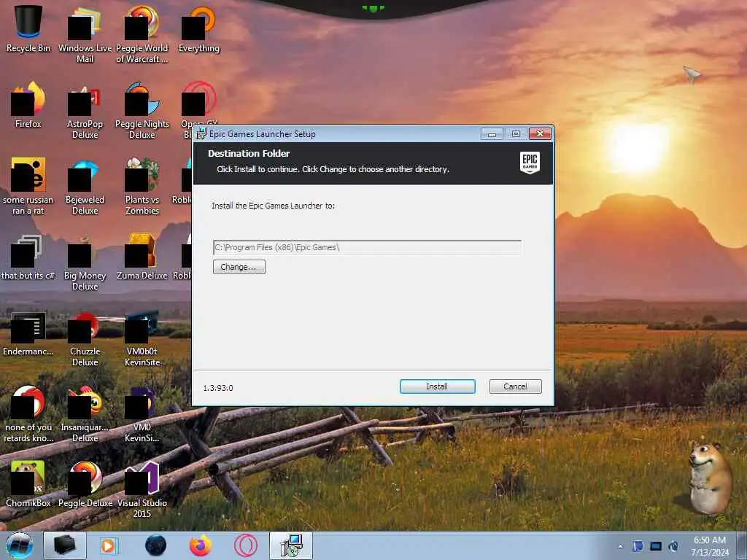This screenshot has height=560, width=747.
Task: Select Zuma Deluxe desktop icon
Action: [142, 257]
